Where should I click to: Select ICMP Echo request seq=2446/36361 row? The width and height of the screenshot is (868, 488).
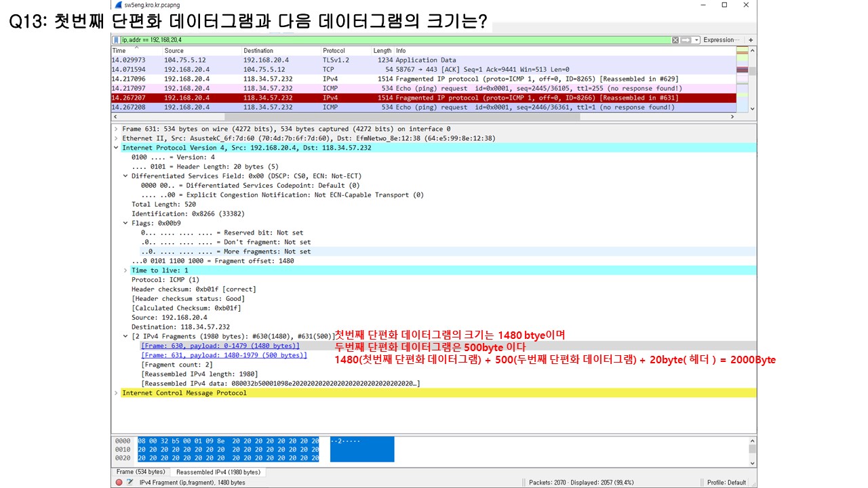pos(423,107)
